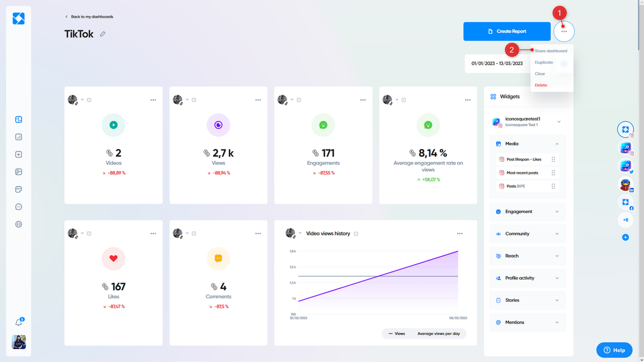Open the download/export icon in left sidebar
The height and width of the screenshot is (362, 644).
click(x=18, y=155)
